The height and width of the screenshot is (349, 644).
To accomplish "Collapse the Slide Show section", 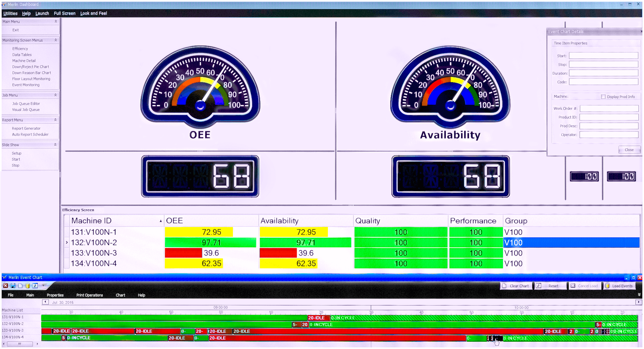I will 55,145.
